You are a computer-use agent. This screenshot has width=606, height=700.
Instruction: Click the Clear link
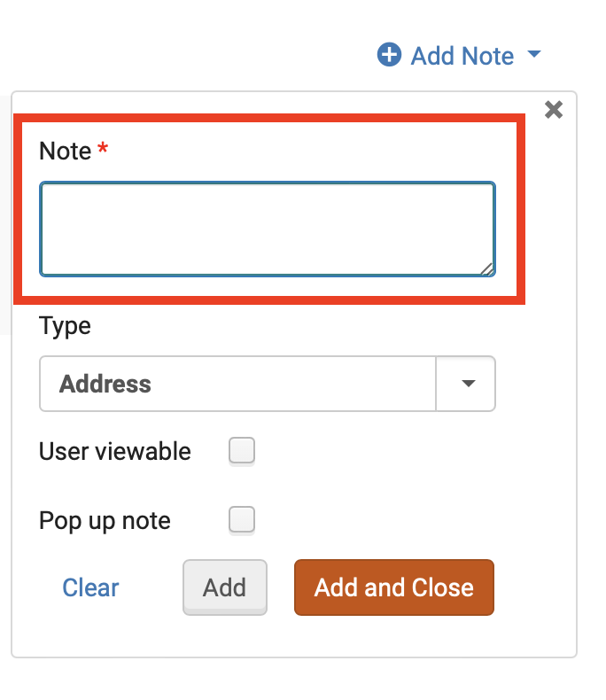[90, 587]
